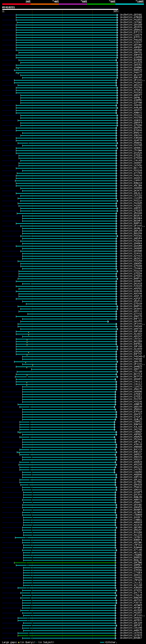The image size is (146, 644).
Task: Click the cyan ~100% identity legend bar
Action: 130,4
